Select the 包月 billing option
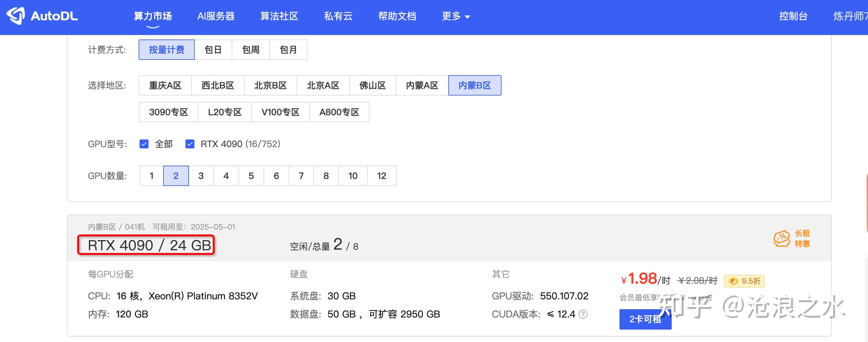868x342 pixels. tap(288, 49)
